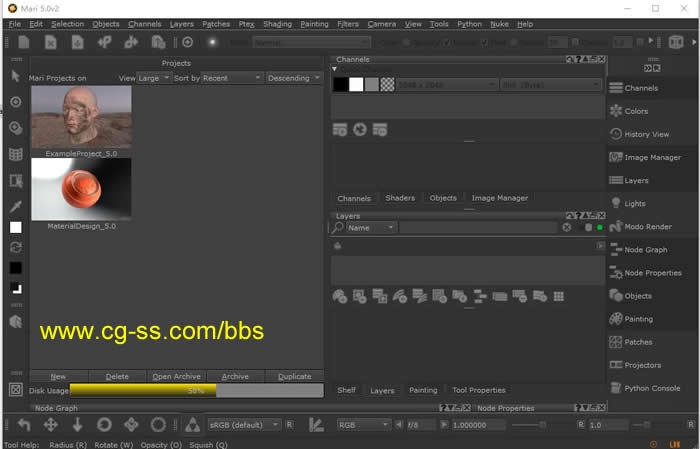This screenshot has width=700, height=449.
Task: Clear the Layers search filter
Action: (566, 228)
